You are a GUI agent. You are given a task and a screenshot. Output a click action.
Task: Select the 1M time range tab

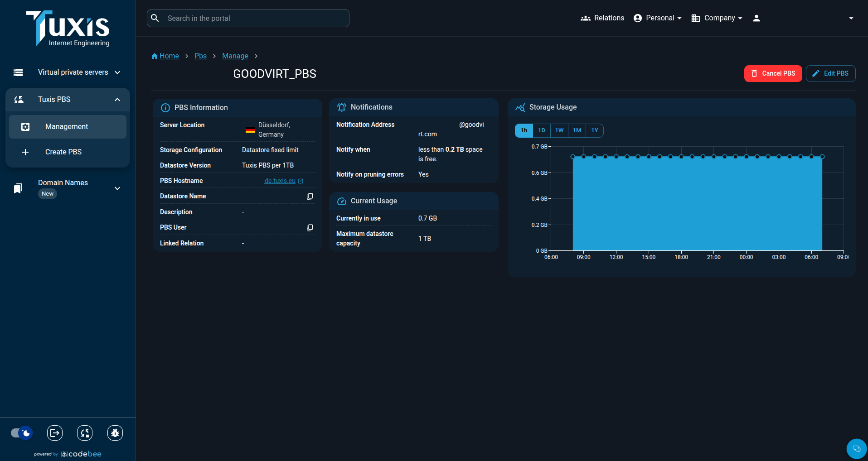[577, 130]
